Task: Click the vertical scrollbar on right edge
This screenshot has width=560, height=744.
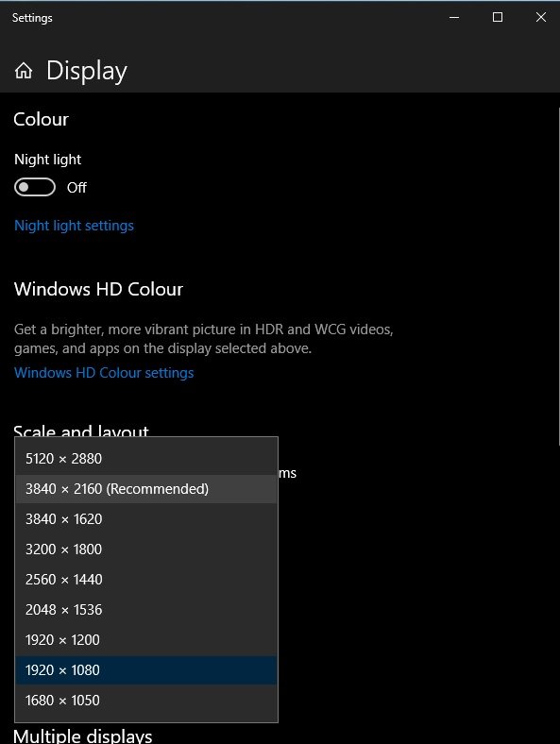Action: (558, 276)
